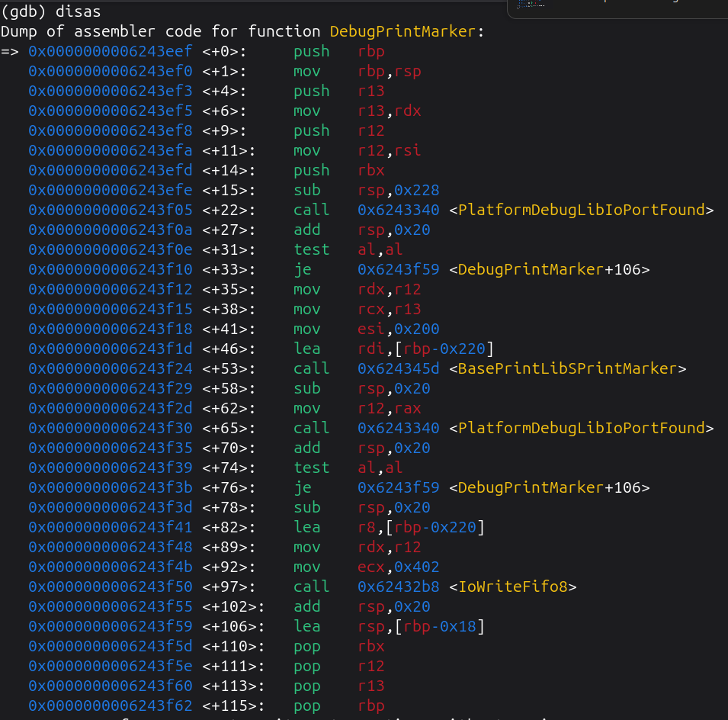Click first PlatformDebugLibIoPortFound symbol at +22
The image size is (728, 720).
pos(582,211)
